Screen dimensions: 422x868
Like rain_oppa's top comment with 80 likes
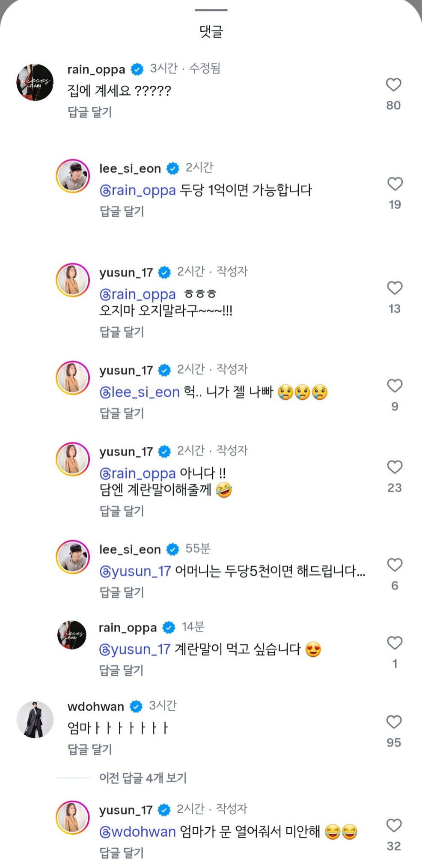[393, 85]
